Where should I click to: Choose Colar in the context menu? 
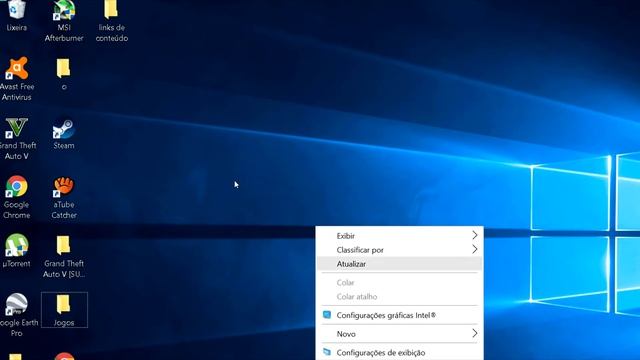[x=400, y=282]
